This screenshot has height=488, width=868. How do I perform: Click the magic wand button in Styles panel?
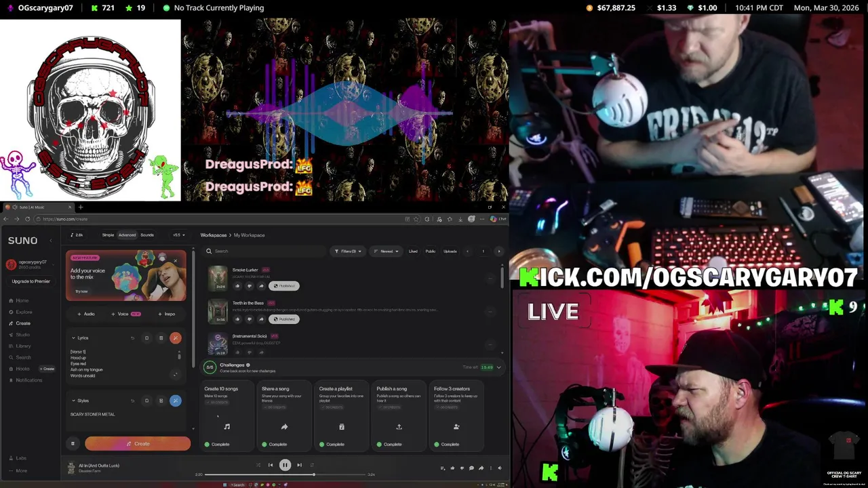coord(175,401)
